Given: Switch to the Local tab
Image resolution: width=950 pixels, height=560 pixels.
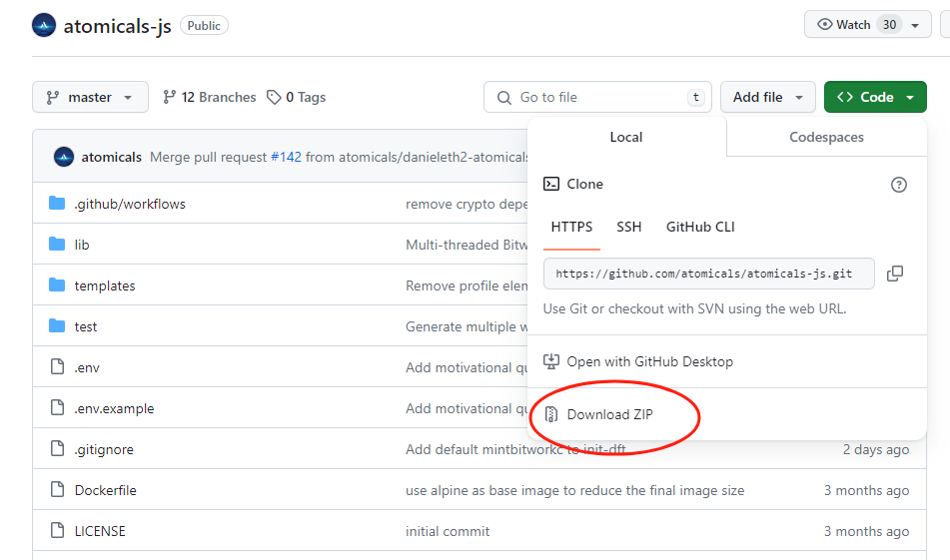Looking at the screenshot, I should (x=626, y=137).
